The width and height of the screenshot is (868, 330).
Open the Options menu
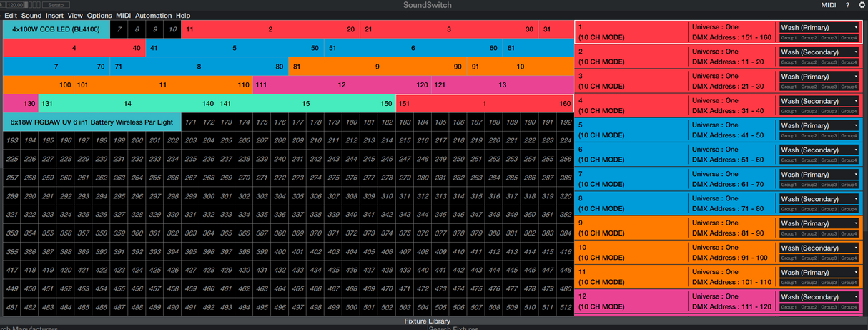pos(99,15)
